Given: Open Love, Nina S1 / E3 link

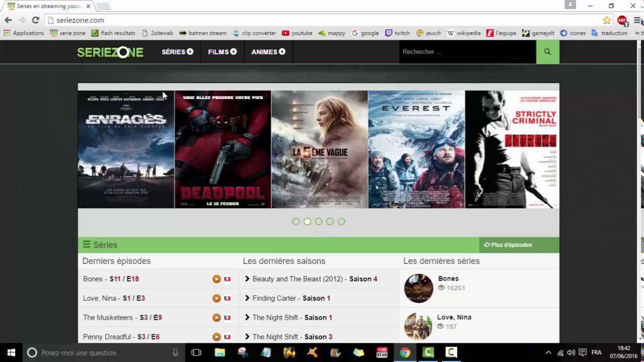Looking at the screenshot, I should 114,298.
